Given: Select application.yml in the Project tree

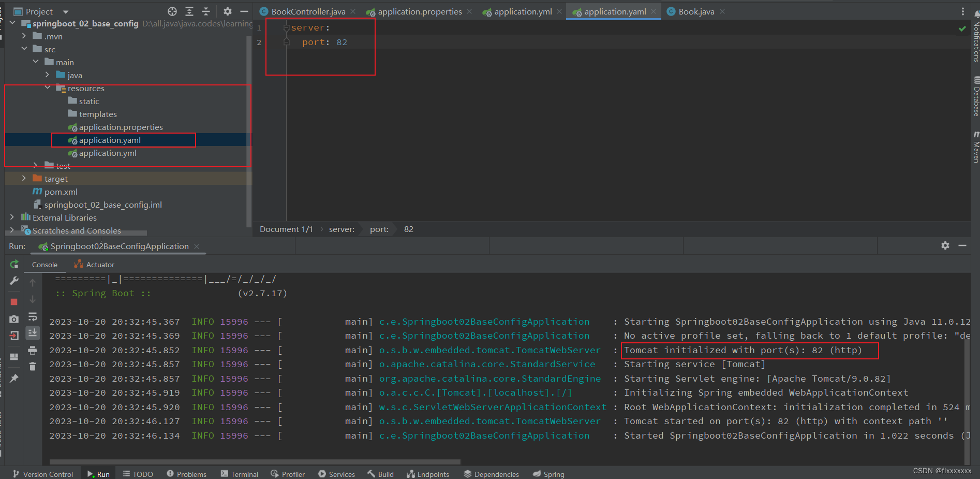Looking at the screenshot, I should [109, 153].
